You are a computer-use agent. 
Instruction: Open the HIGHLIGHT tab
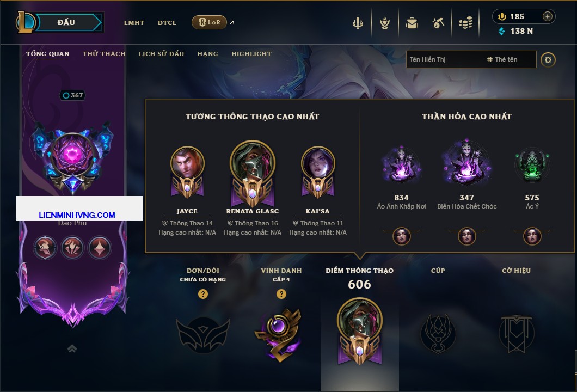coord(251,54)
